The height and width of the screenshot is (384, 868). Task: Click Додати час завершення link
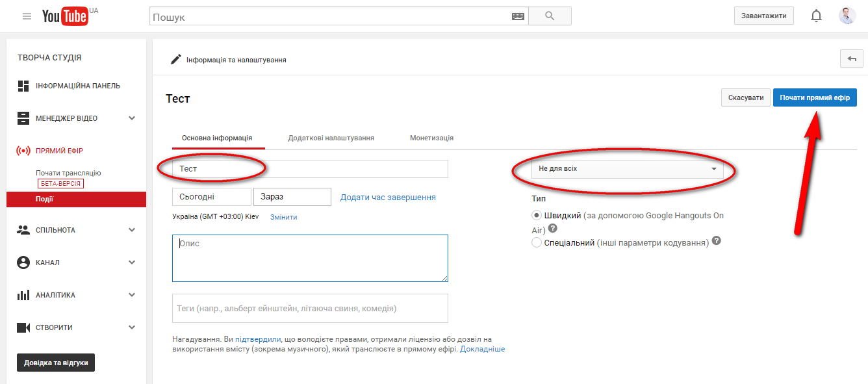388,197
